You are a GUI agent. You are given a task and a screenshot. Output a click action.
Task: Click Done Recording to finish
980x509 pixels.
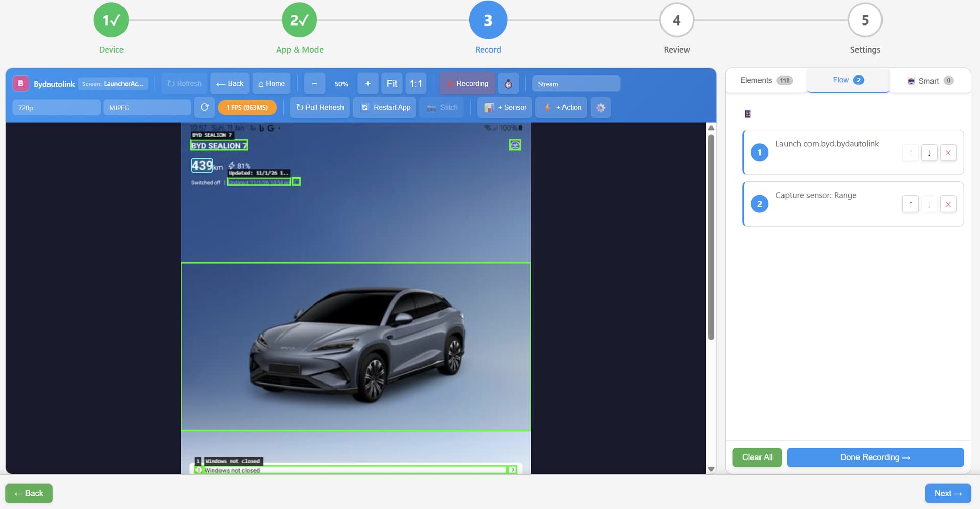(875, 457)
